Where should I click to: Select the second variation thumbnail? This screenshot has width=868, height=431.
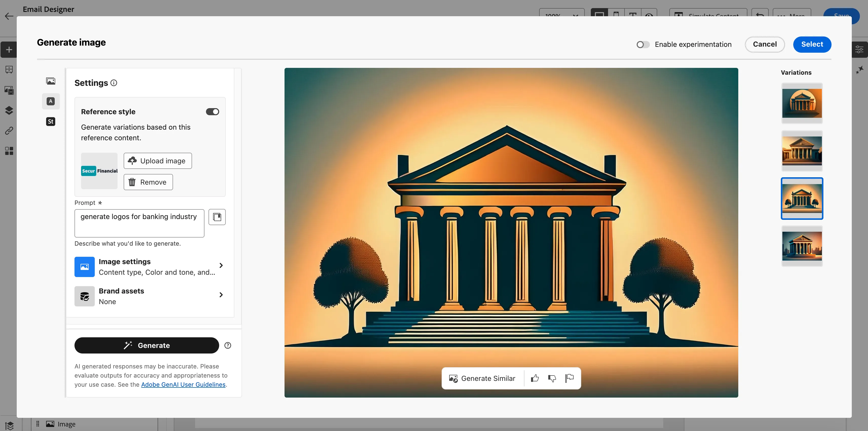pyautogui.click(x=802, y=150)
